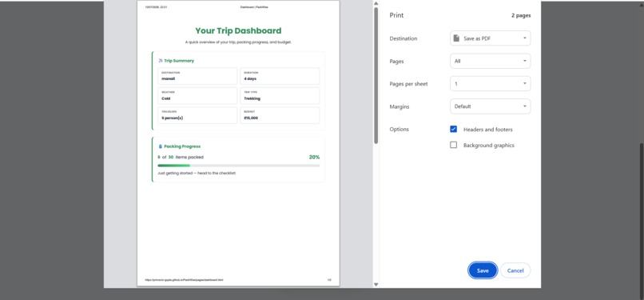Click the 'Your Trip Dashboard' heading
Screen dimensions: 644x300
tap(238, 31)
